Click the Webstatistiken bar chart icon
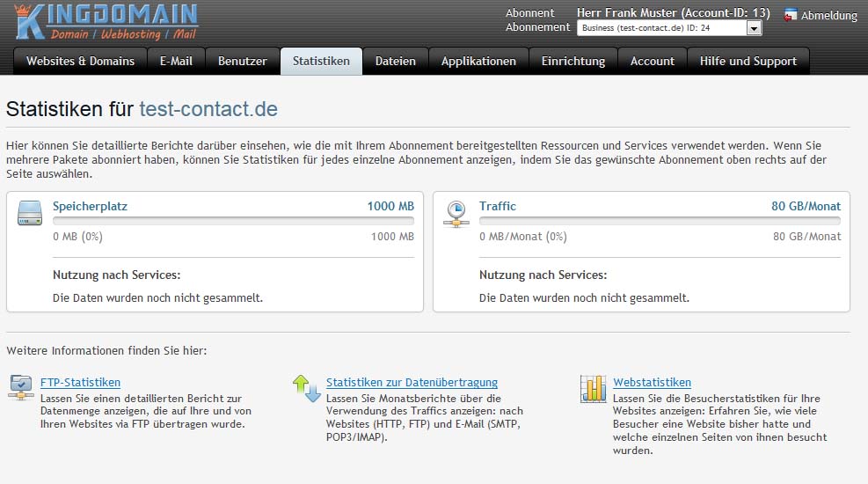This screenshot has width=868, height=484. pos(593,388)
